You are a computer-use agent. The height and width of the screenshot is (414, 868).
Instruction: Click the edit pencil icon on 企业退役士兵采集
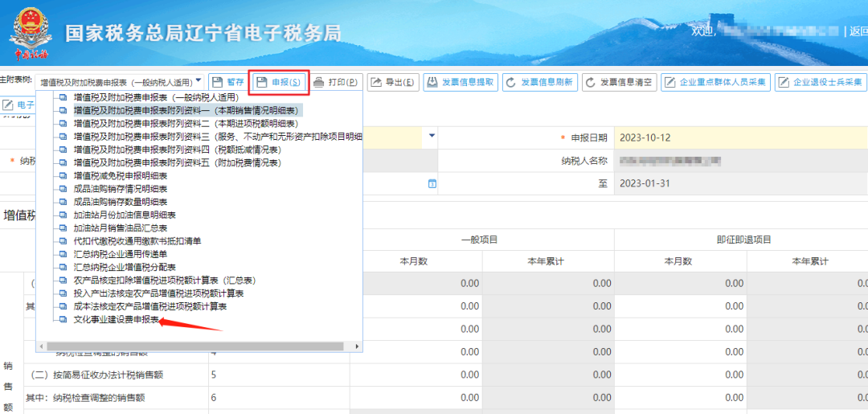click(784, 83)
